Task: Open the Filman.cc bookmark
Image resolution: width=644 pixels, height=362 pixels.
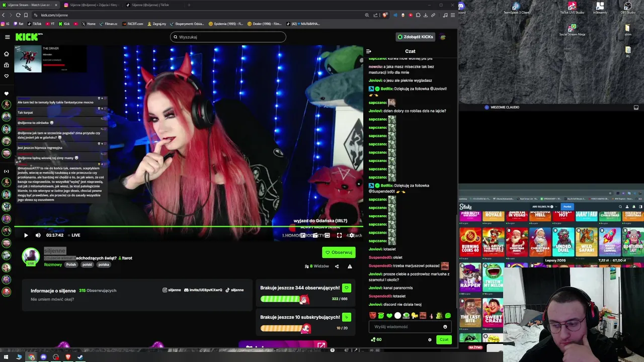Action: (108, 24)
